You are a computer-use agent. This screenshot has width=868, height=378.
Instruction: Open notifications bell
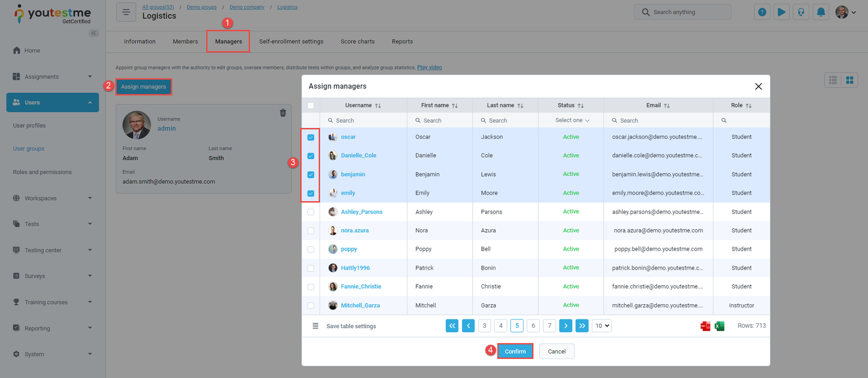click(821, 12)
